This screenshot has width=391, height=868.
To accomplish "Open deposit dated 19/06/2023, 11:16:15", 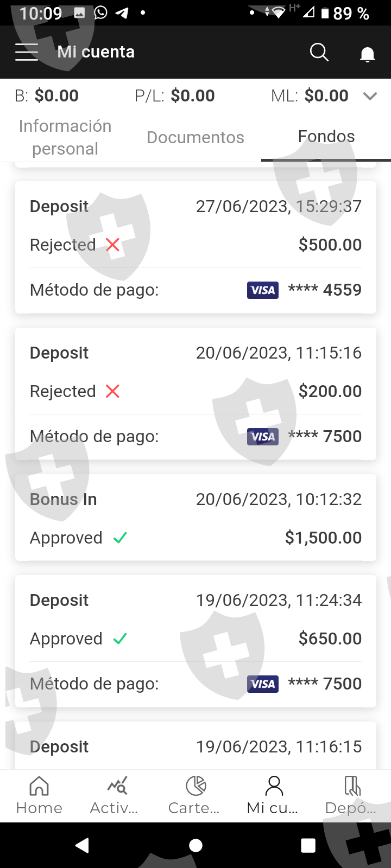I will tap(195, 746).
